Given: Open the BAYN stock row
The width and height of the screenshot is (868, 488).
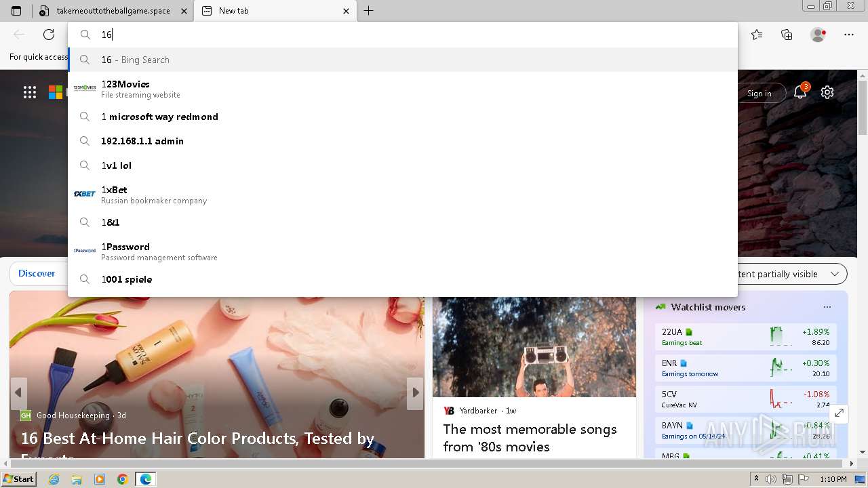Looking at the screenshot, I should (746, 430).
